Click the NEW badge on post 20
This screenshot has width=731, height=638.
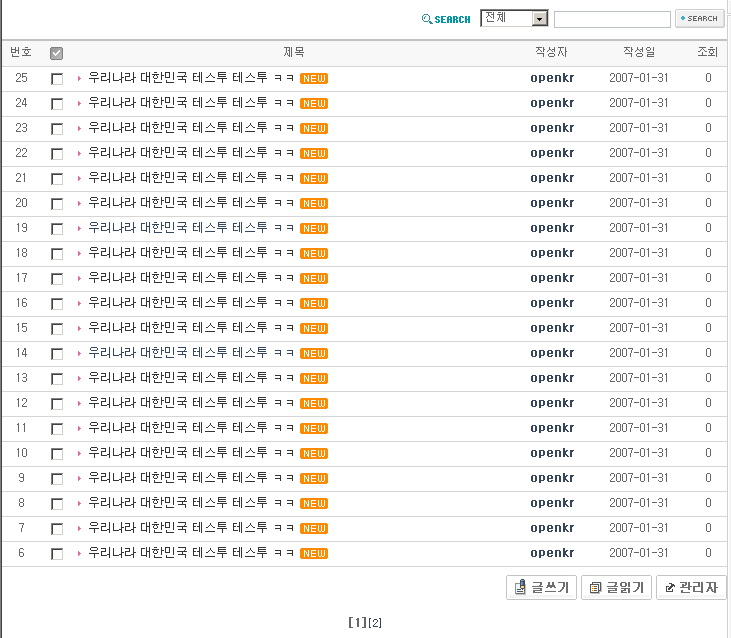tap(314, 204)
